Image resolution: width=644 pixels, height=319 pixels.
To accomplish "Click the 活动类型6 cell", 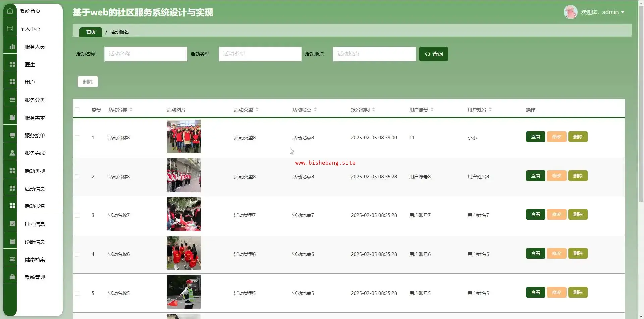I will [245, 254].
